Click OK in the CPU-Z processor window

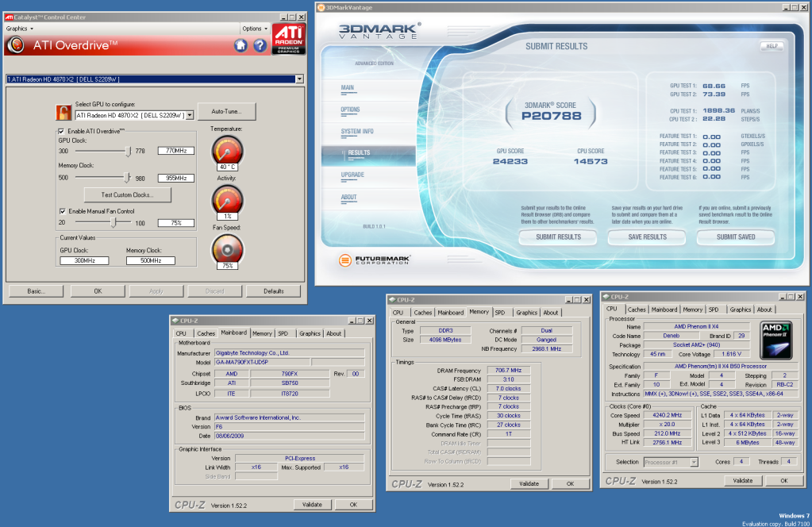(x=784, y=480)
